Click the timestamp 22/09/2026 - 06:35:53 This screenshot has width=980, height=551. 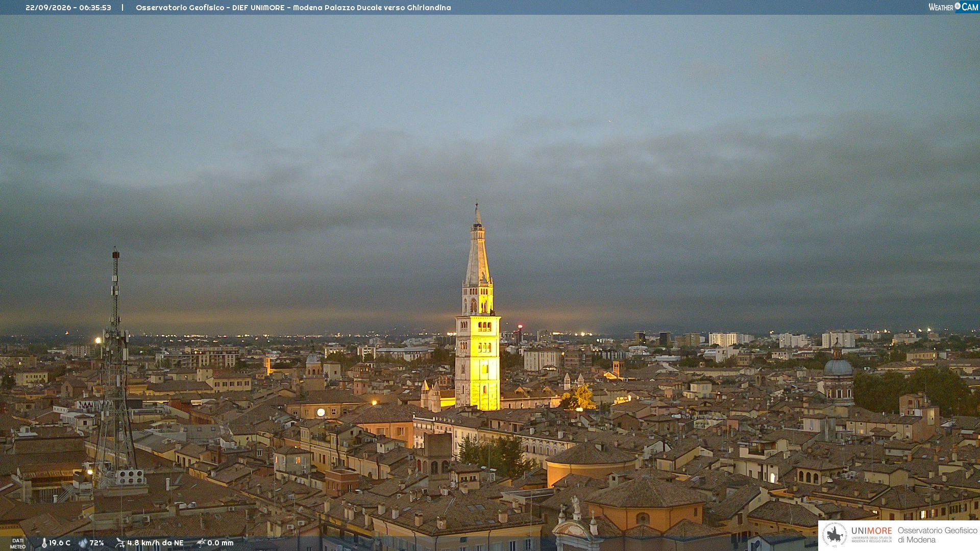[68, 8]
